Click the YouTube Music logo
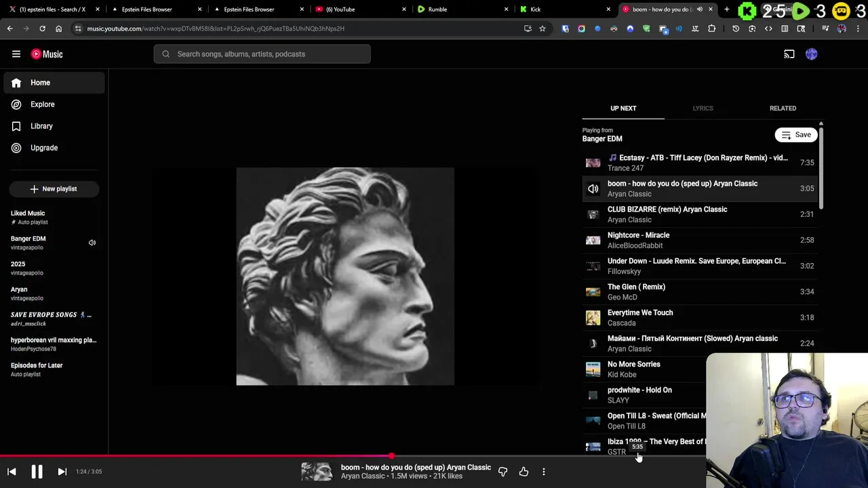This screenshot has width=868, height=488. tap(47, 54)
